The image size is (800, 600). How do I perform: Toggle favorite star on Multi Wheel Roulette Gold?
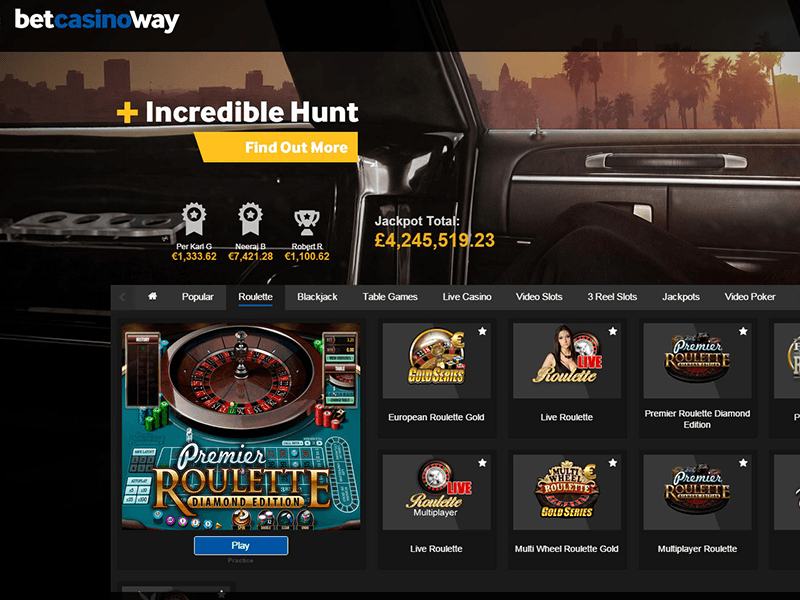pyautogui.click(x=613, y=463)
